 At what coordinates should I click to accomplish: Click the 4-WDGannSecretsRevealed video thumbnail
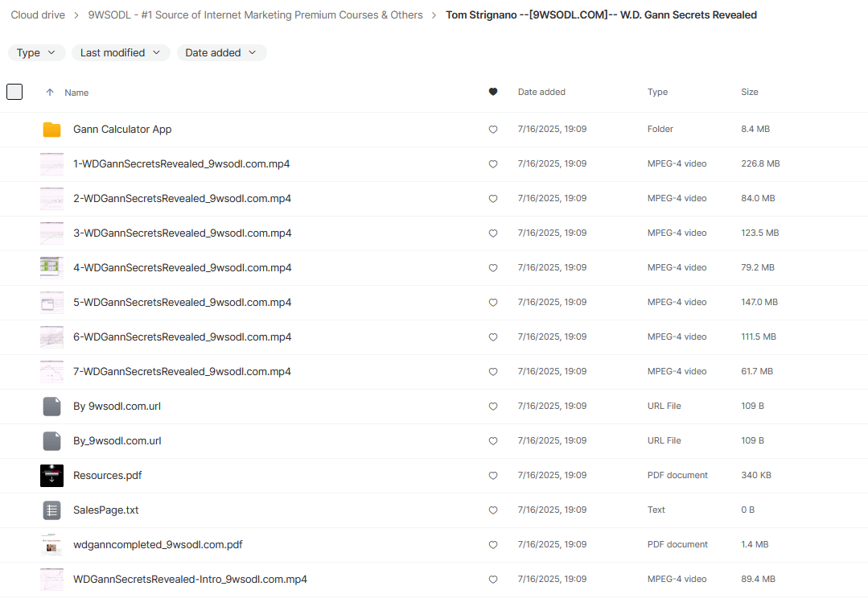(51, 268)
